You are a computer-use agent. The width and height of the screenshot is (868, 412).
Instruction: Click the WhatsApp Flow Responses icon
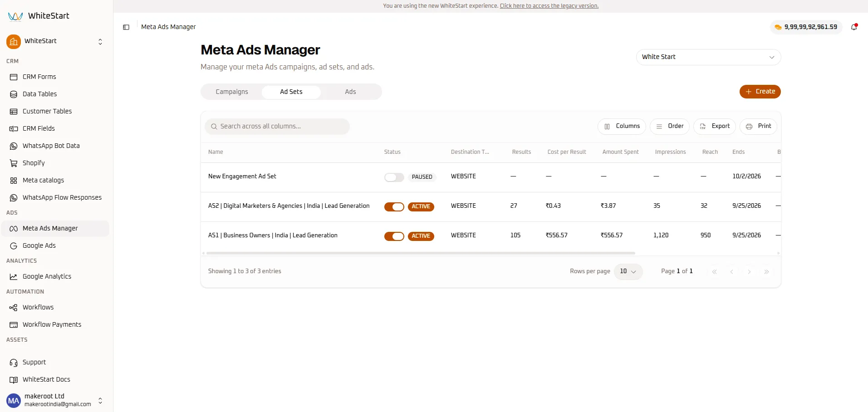[x=14, y=198]
